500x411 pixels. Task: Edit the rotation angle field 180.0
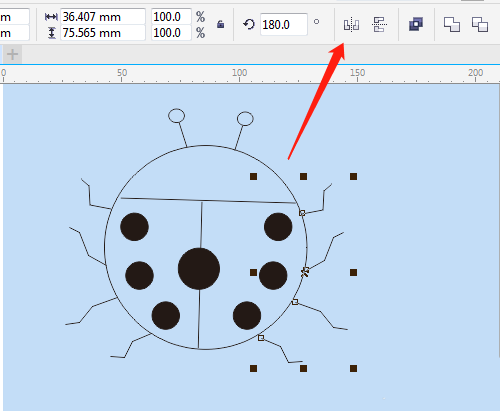[x=283, y=25]
